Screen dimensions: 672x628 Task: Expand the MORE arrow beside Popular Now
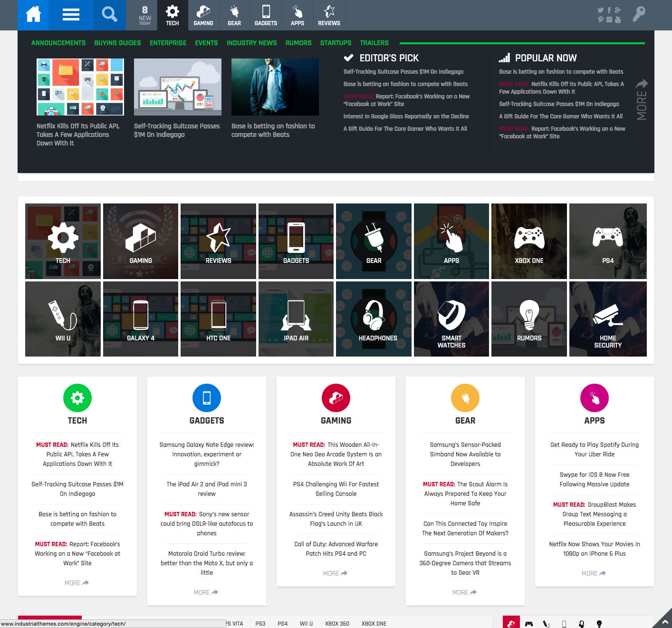(642, 99)
